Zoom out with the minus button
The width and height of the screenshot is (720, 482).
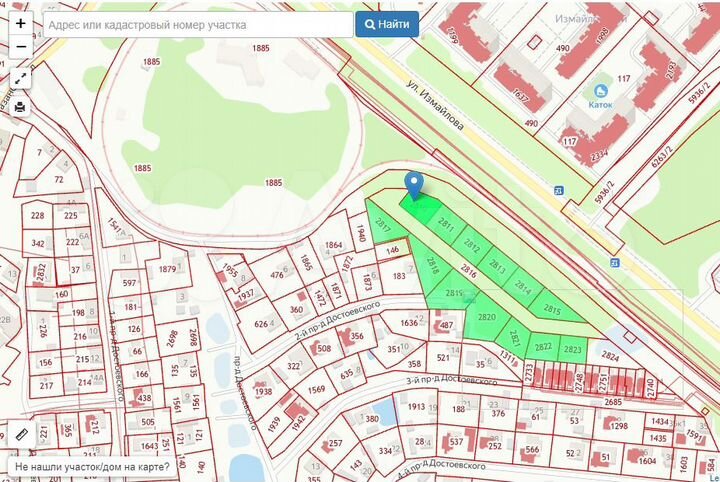[x=21, y=46]
